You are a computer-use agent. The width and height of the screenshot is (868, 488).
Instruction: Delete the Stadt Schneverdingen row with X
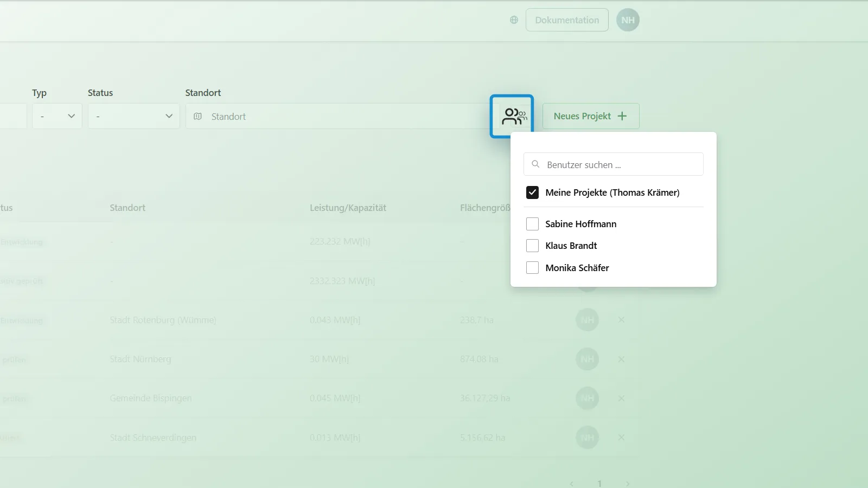click(621, 438)
